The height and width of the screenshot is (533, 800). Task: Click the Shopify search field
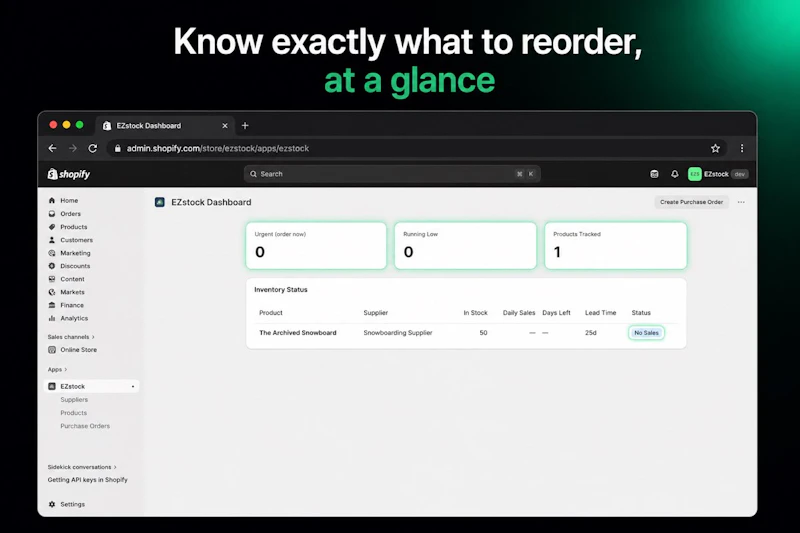(x=392, y=174)
